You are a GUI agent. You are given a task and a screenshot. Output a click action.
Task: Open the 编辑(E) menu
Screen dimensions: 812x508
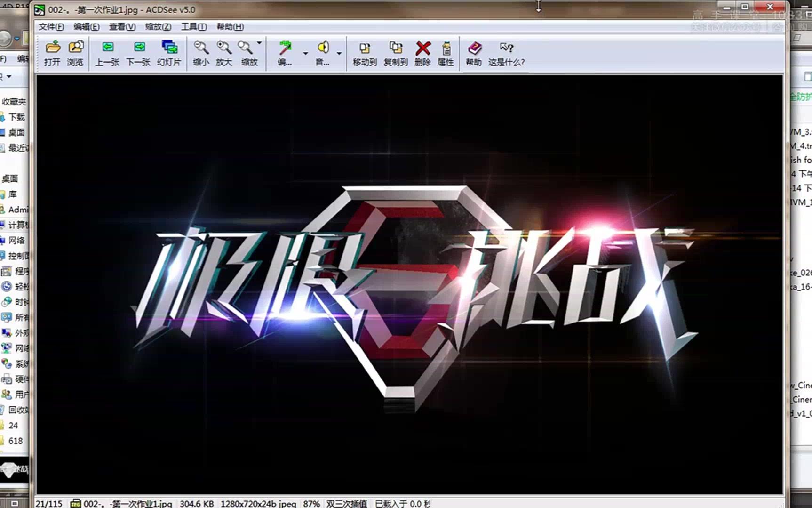(x=87, y=27)
